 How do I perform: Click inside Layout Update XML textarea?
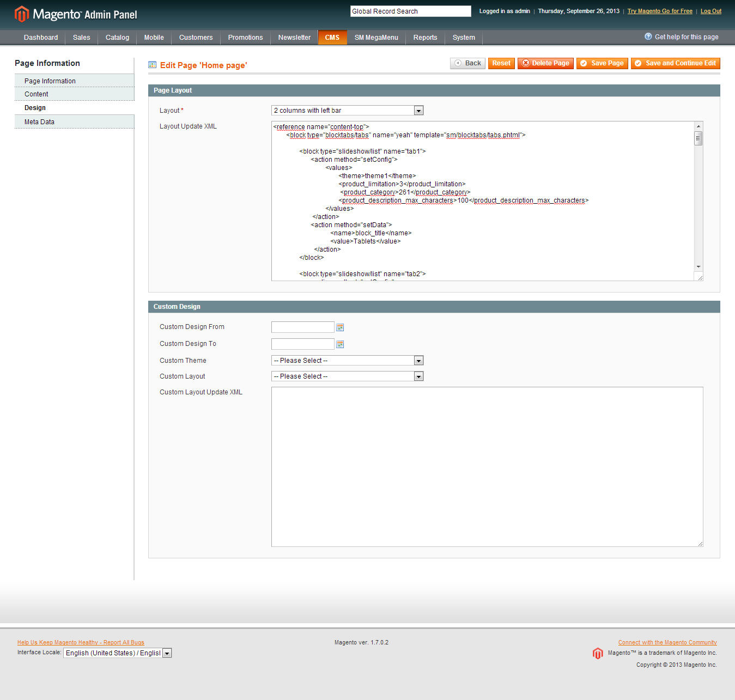click(x=483, y=201)
